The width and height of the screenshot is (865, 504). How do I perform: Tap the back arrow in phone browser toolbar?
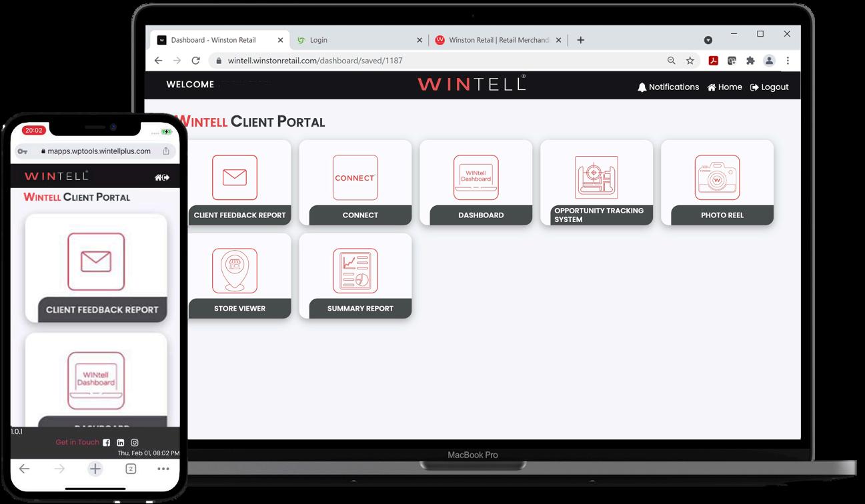point(25,469)
